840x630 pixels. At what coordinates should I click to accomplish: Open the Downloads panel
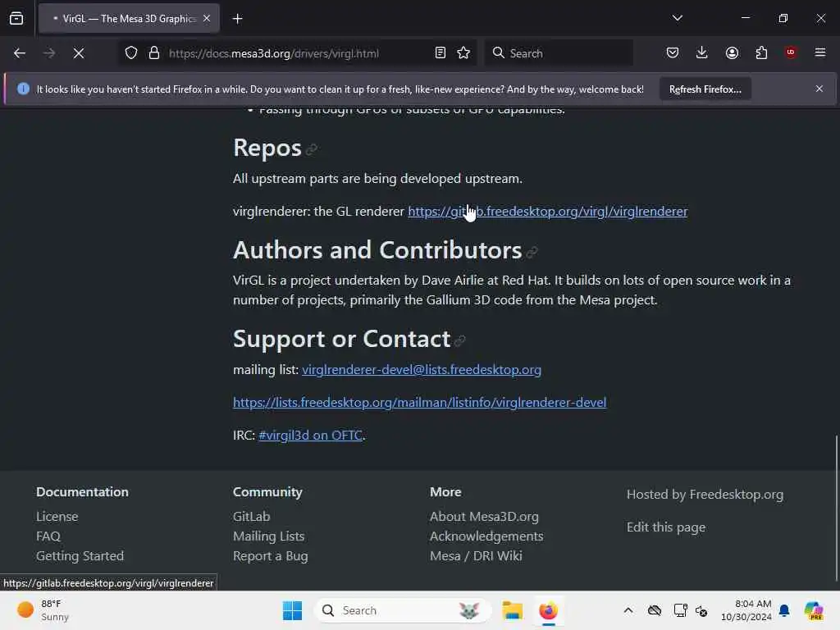[x=702, y=52]
